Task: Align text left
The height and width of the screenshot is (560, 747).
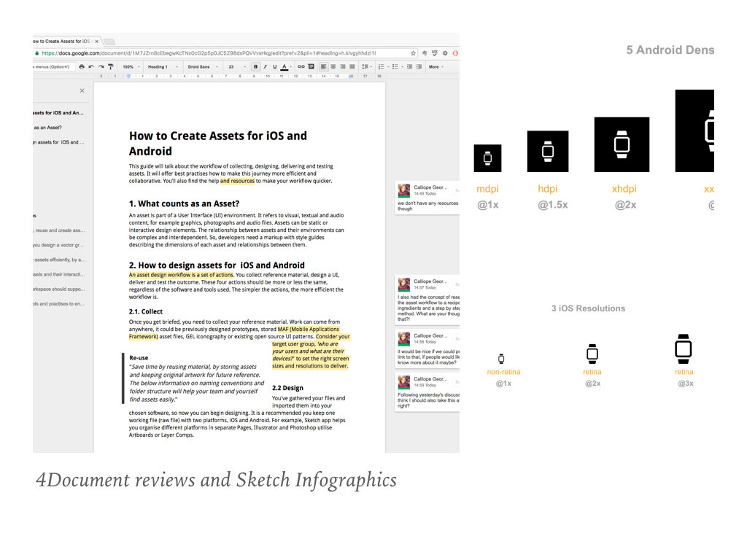Action: point(324,66)
